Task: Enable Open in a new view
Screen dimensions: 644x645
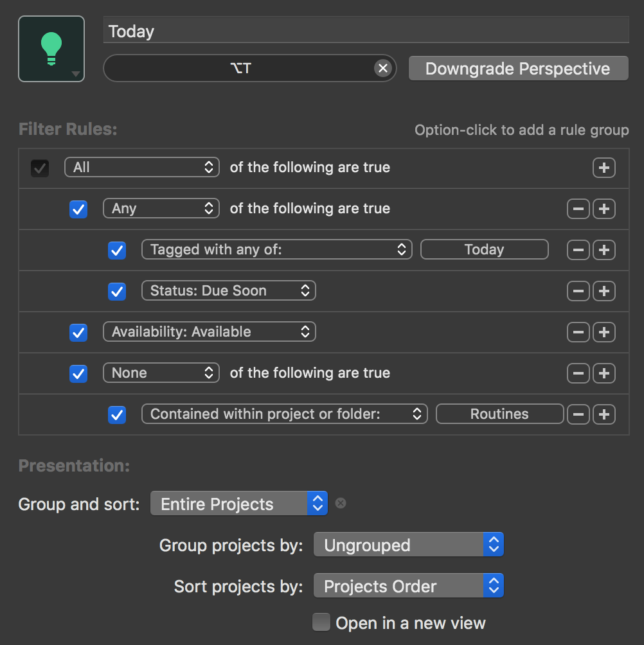Action: click(x=321, y=623)
